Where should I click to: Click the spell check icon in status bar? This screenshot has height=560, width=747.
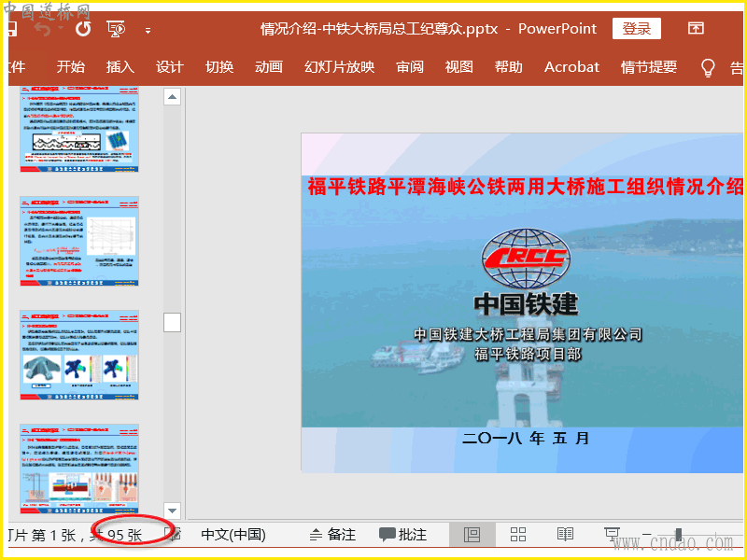[x=175, y=534]
